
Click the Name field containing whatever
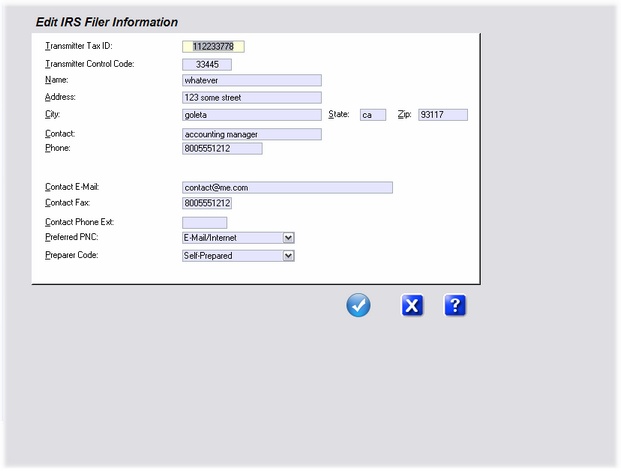point(251,80)
